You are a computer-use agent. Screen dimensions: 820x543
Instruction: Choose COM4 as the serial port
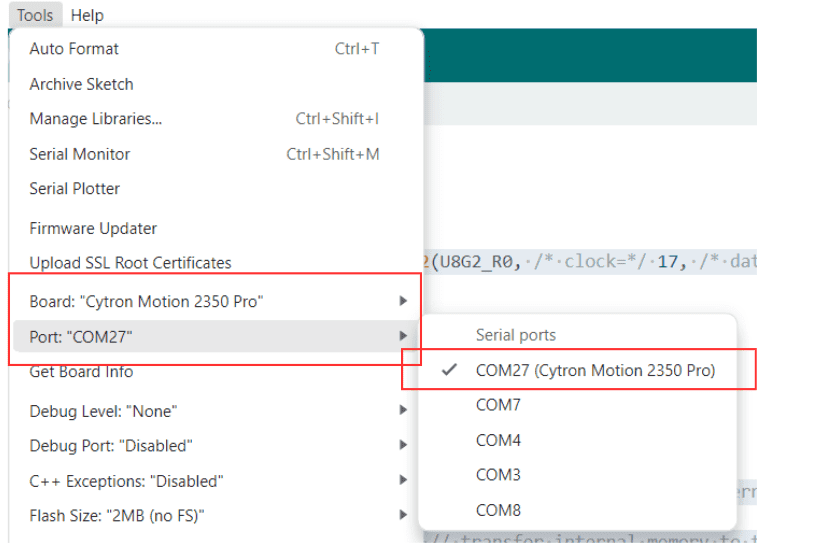[x=498, y=440]
